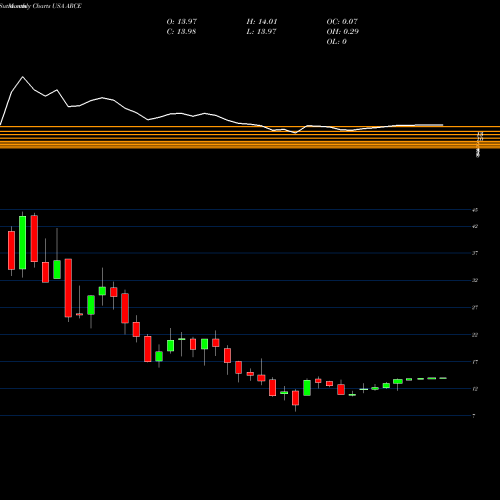Click the 32 price axis label
Image resolution: width=500 pixels, height=500 pixels.
click(475, 280)
